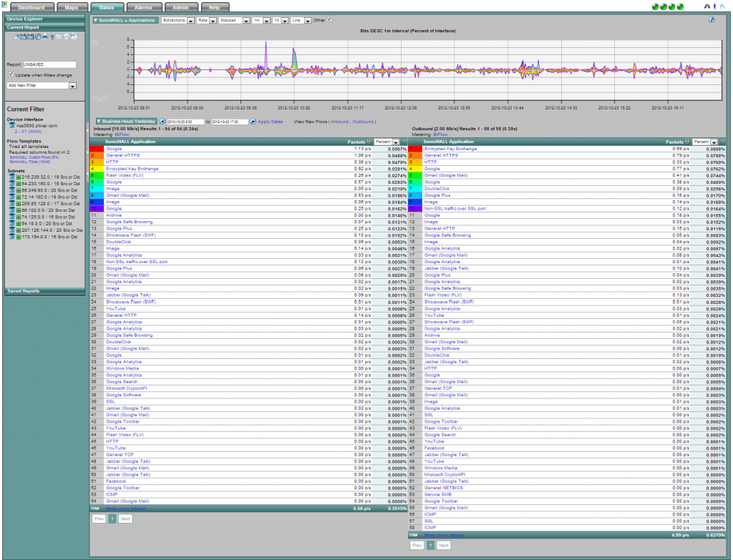
Task: Toggle green plus box for subnet 173.194.0.0
Action: click(19, 237)
